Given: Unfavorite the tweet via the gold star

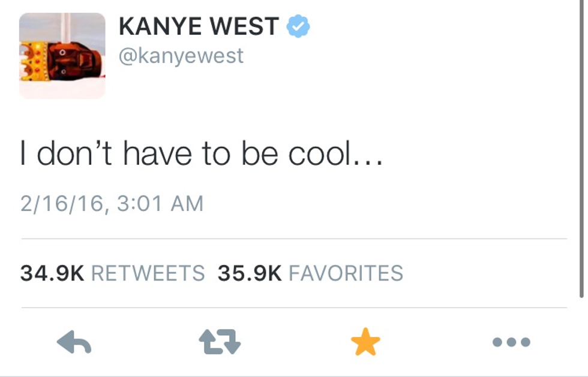Looking at the screenshot, I should click(x=365, y=342).
